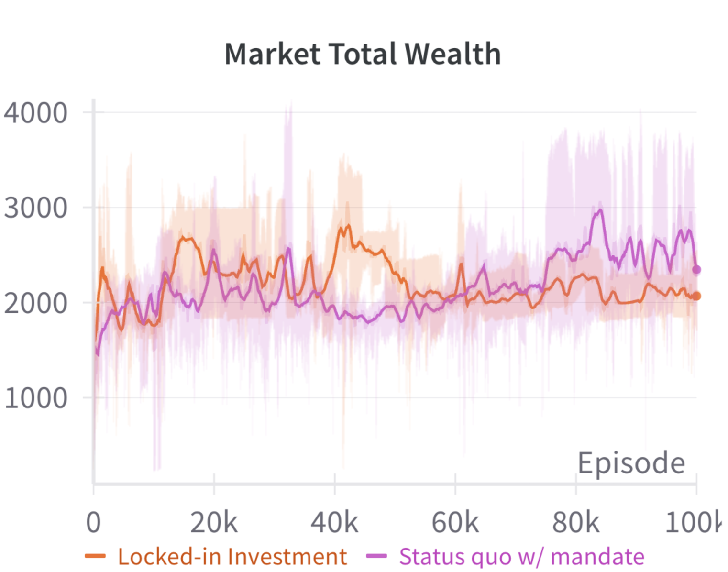The image size is (728, 572).
Task: Click the 100k x-axis tick label
Action: pyautogui.click(x=693, y=522)
